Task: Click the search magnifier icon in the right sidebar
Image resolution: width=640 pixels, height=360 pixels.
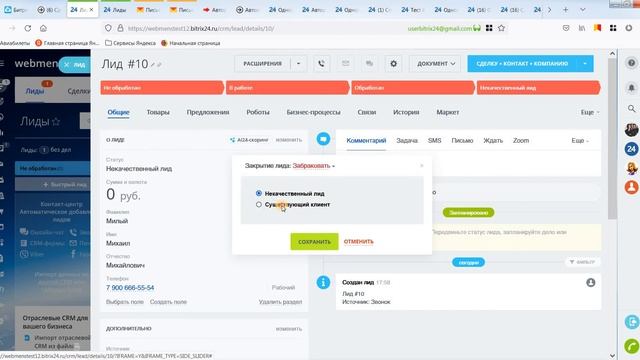Action: (x=631, y=108)
